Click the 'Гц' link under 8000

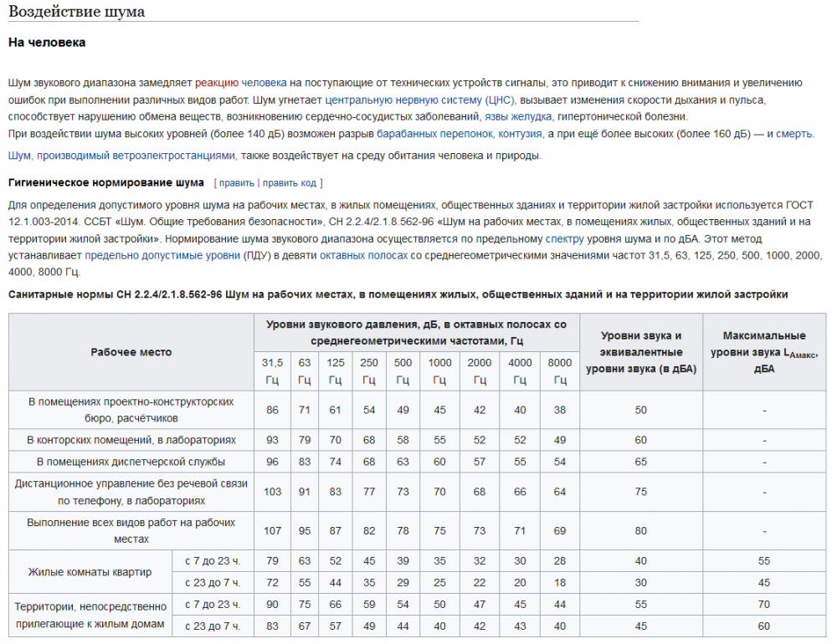[560, 380]
